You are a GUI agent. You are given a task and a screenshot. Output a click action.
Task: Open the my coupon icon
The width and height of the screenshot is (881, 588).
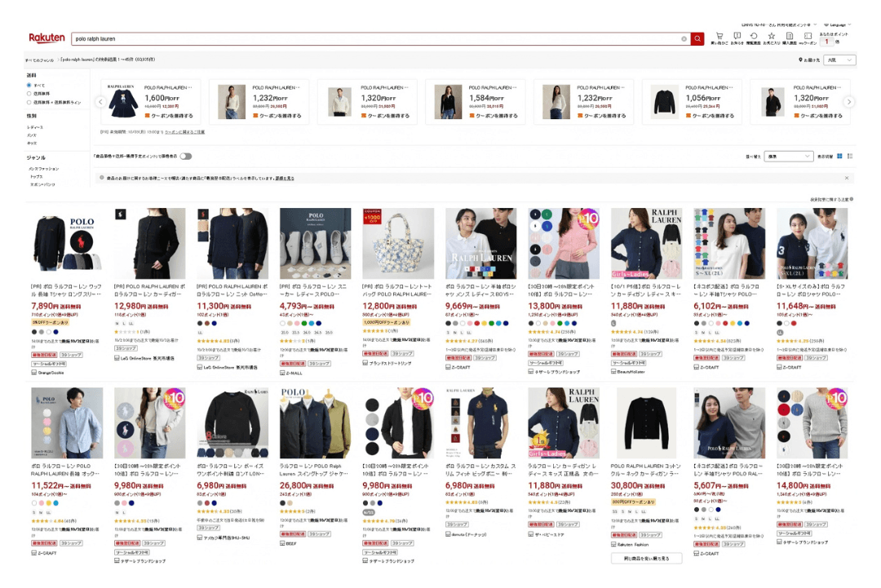808,36
